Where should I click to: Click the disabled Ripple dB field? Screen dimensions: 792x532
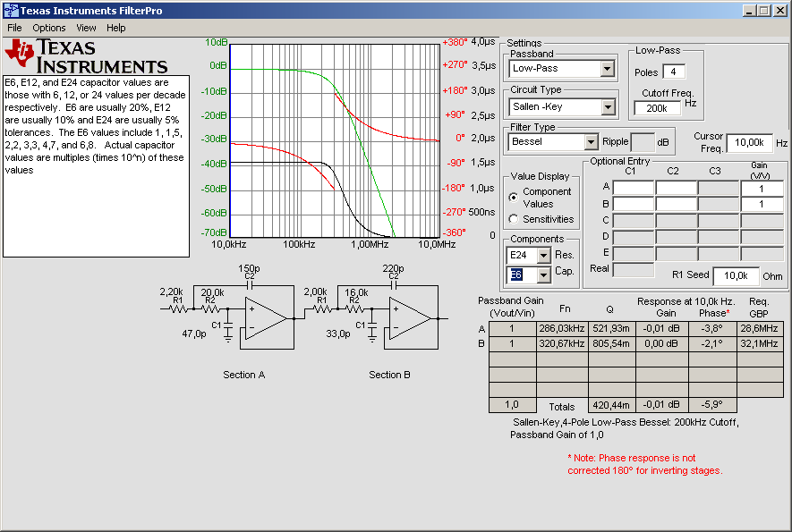click(x=643, y=142)
